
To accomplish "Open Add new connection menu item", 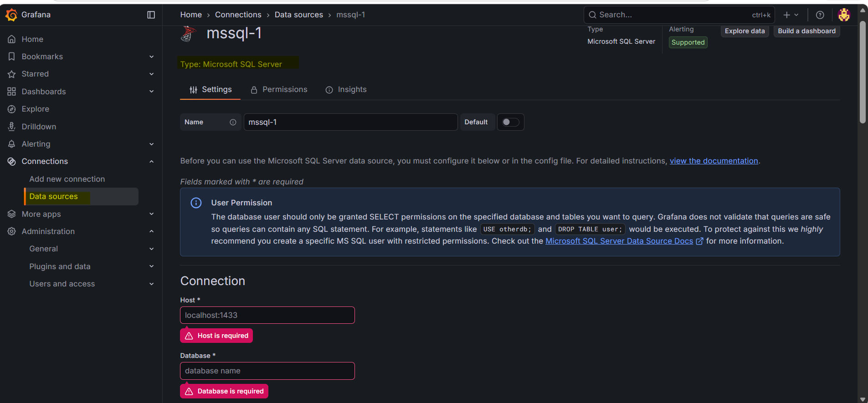I will (67, 179).
